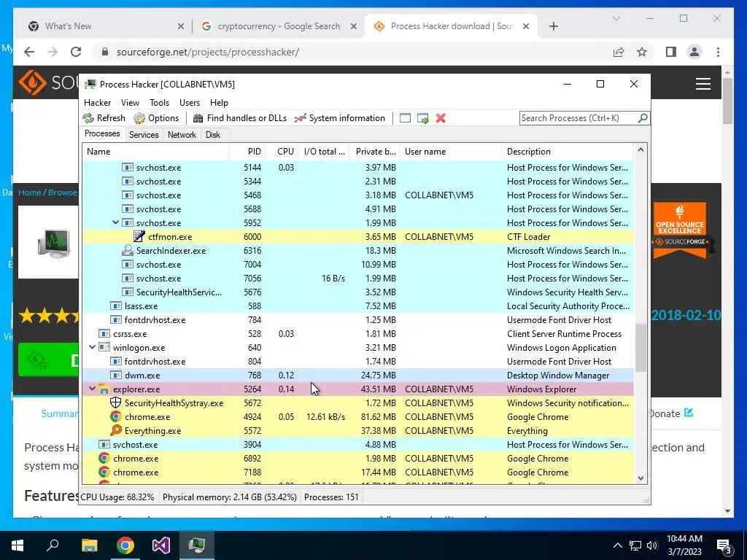
Task: Click the process list scroll down arrow
Action: pyautogui.click(x=640, y=478)
